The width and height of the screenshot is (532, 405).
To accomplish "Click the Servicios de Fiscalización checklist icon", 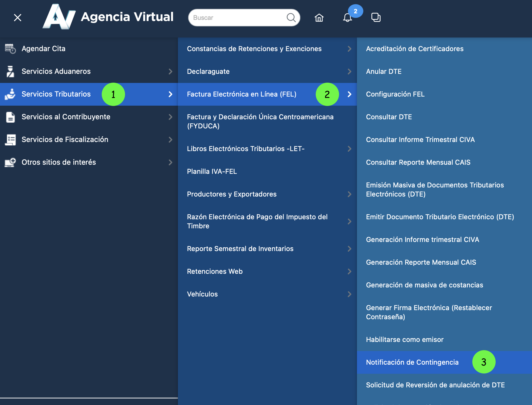I will (10, 139).
